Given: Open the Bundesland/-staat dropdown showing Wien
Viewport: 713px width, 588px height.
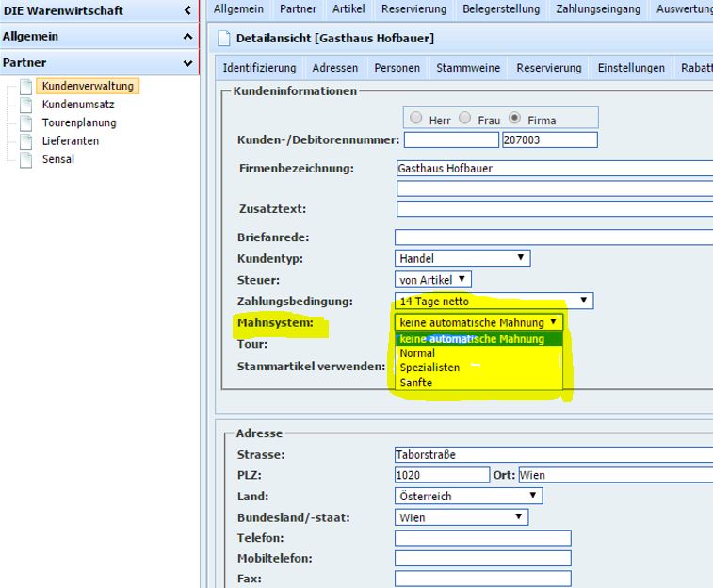Looking at the screenshot, I should click(461, 517).
